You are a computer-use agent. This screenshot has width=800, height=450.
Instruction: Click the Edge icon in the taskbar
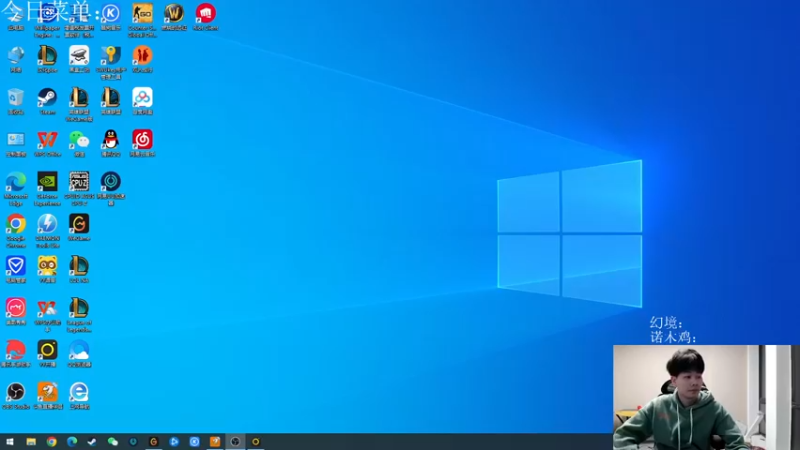click(72, 442)
